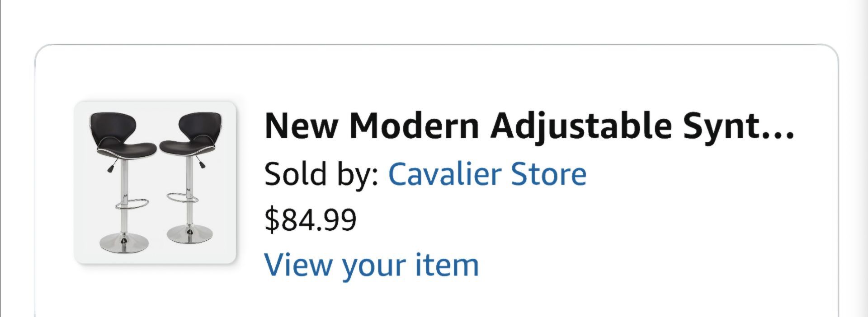Click the Sold by label text
The image size is (868, 317).
321,174
